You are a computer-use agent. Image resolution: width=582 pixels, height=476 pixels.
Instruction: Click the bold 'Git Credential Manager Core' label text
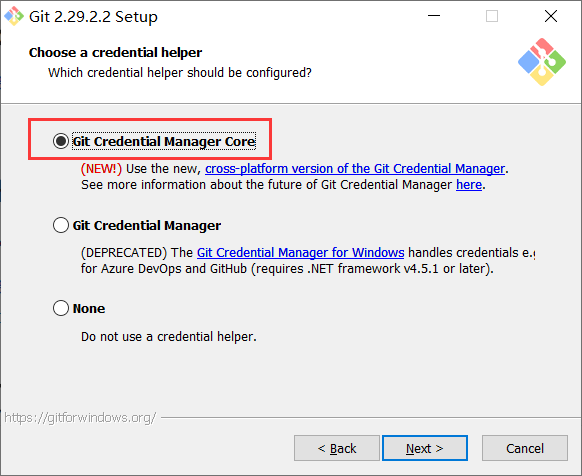pos(164,141)
